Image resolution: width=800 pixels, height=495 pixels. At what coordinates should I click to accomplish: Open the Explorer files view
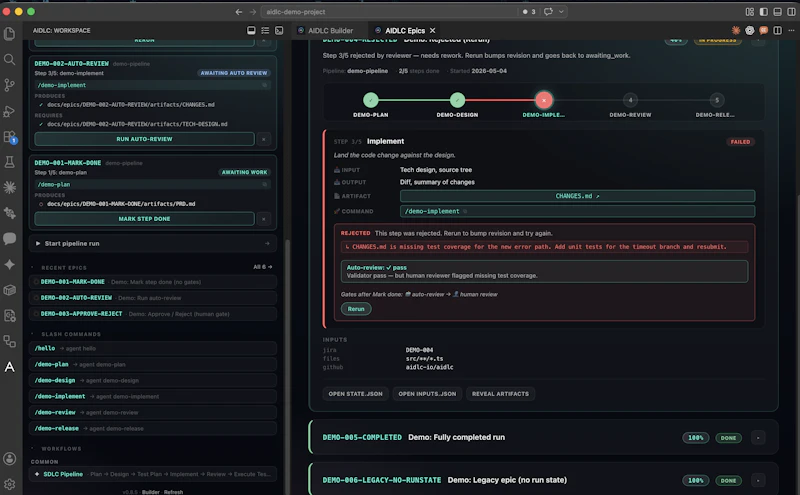click(10, 34)
